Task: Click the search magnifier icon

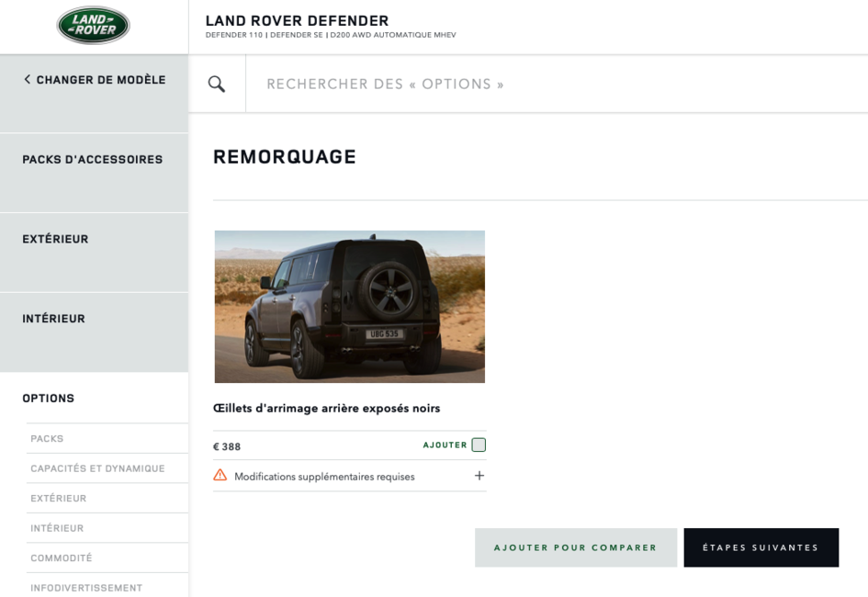Action: 217,84
